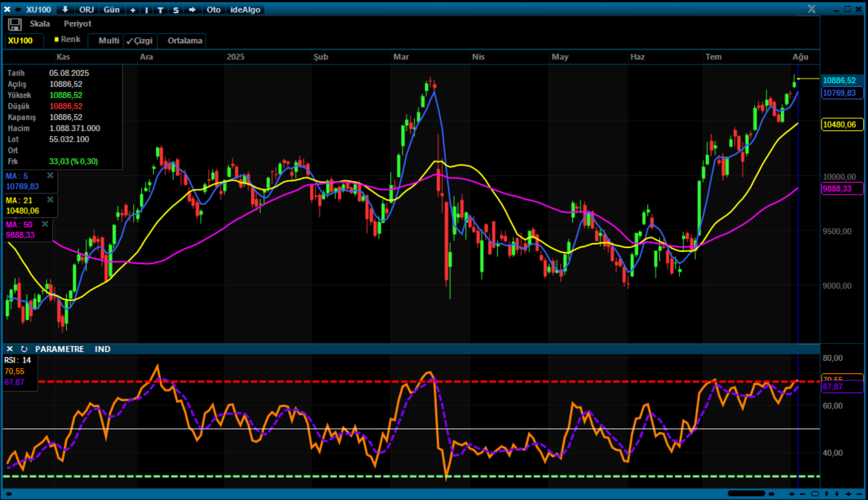868x500 pixels.
Task: Click the 9000,00 price axis label
Action: click(838, 286)
